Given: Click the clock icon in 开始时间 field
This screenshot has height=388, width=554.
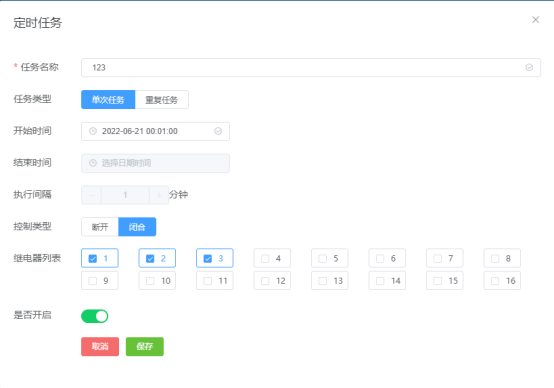Looking at the screenshot, I should point(93,131).
